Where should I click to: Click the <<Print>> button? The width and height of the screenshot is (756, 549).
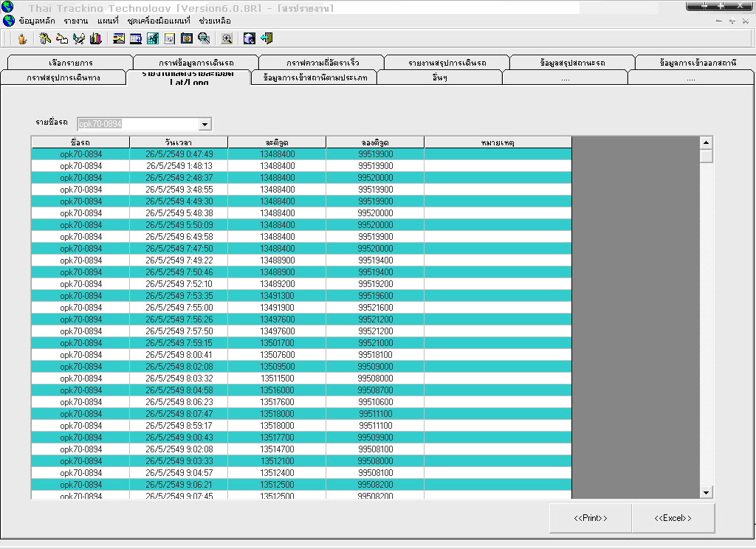[591, 518]
